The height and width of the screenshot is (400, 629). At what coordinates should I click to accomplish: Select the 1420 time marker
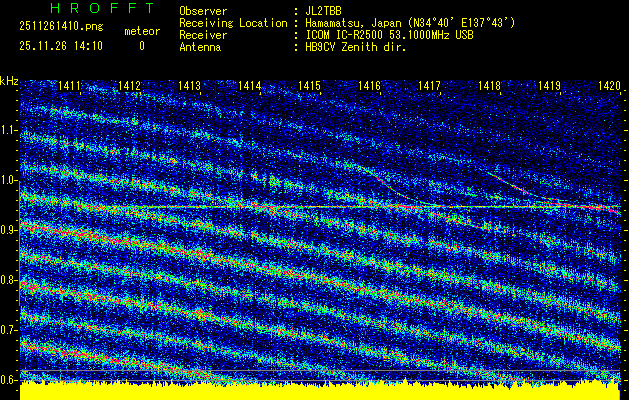[609, 87]
